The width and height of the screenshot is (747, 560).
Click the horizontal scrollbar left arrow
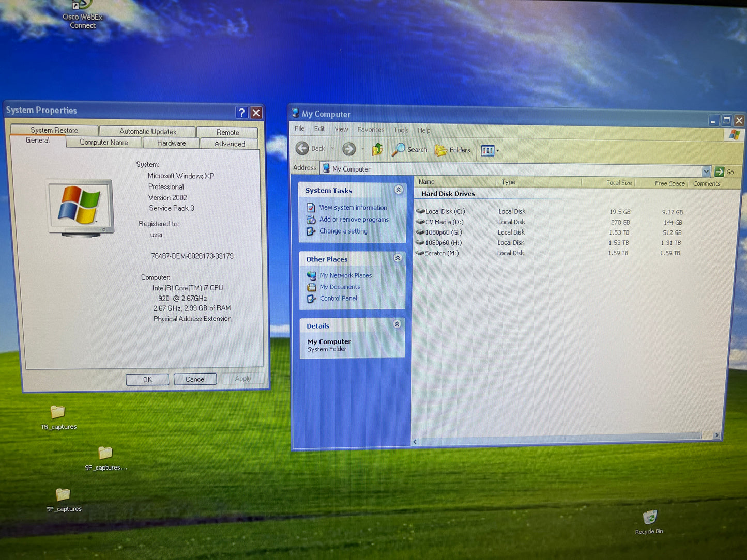click(x=415, y=442)
